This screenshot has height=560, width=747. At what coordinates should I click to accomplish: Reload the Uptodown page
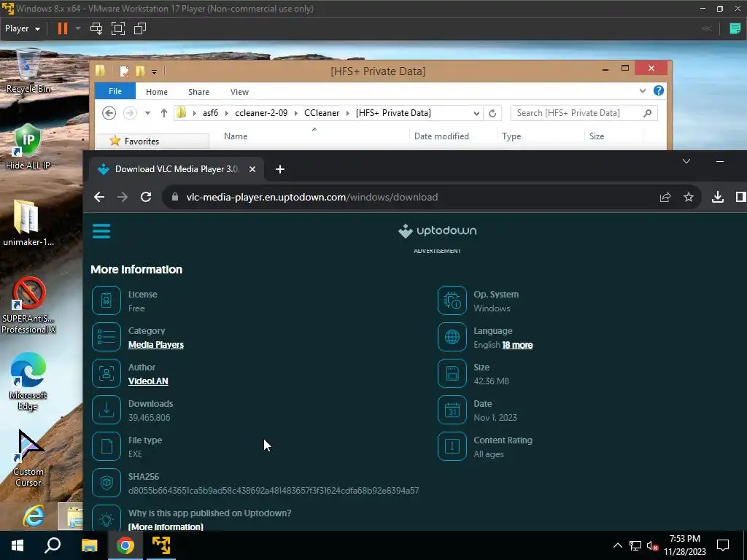click(146, 197)
